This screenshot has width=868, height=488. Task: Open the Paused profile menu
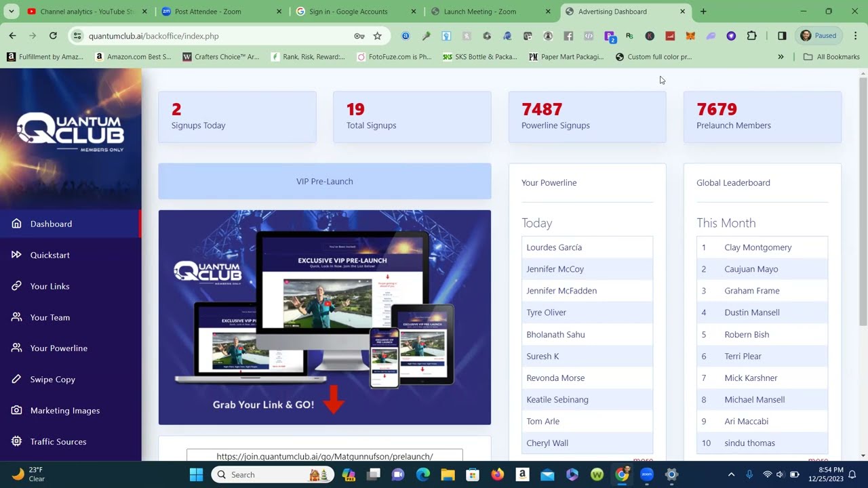(818, 36)
